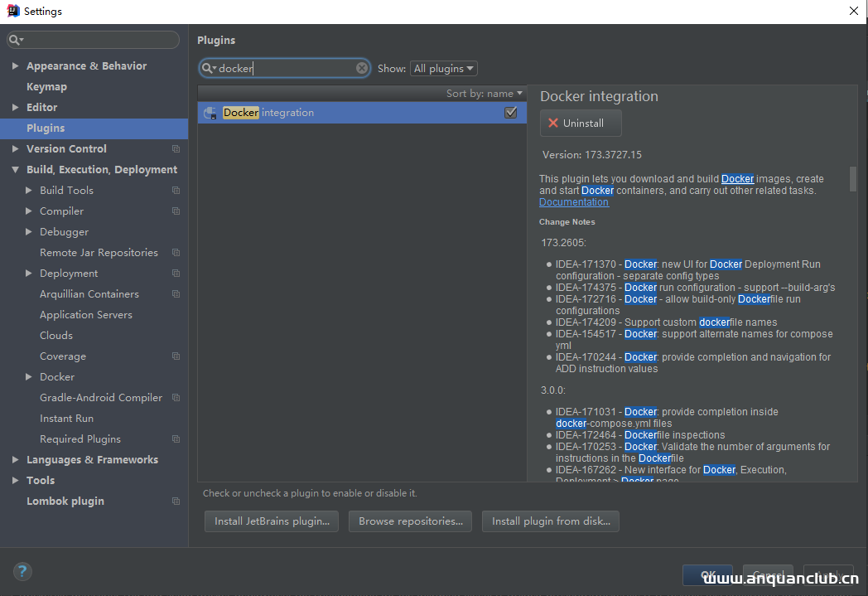Screen dimensions: 868x596
Task: Select the Keymap settings page
Action: point(46,86)
